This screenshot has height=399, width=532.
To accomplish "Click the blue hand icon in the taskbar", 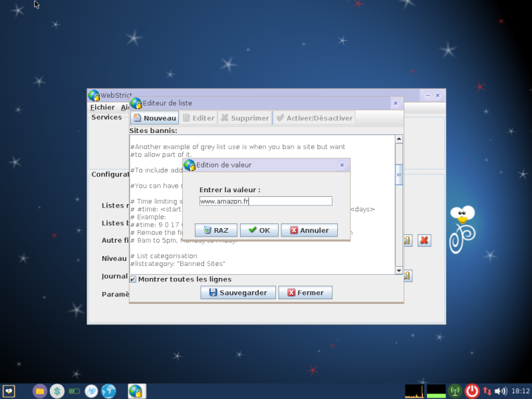I will [x=91, y=391].
